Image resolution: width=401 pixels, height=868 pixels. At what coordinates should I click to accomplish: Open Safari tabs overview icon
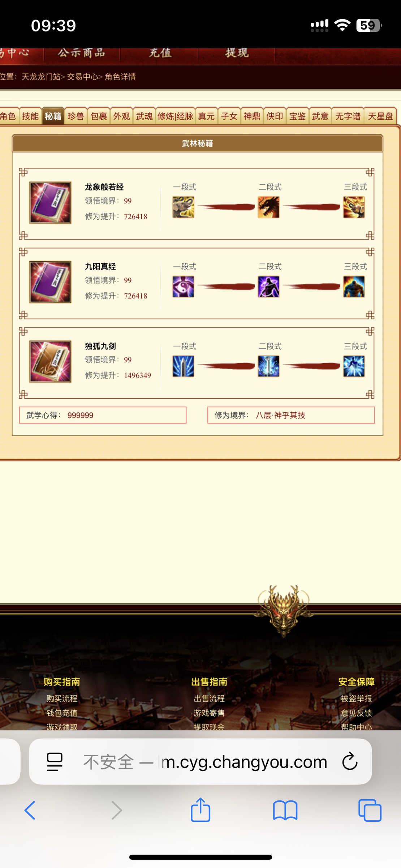370,811
